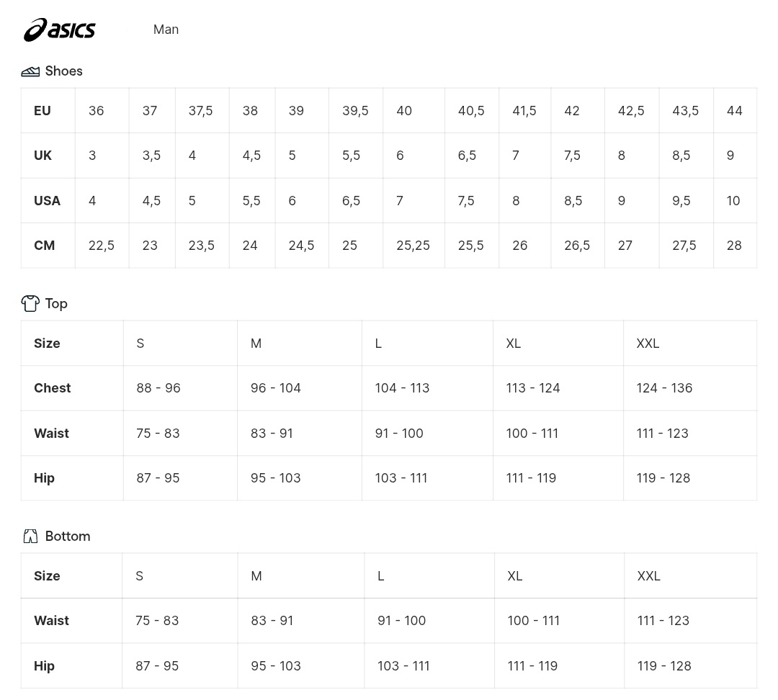
Task: Click Bottom size M header
Action: click(300, 576)
